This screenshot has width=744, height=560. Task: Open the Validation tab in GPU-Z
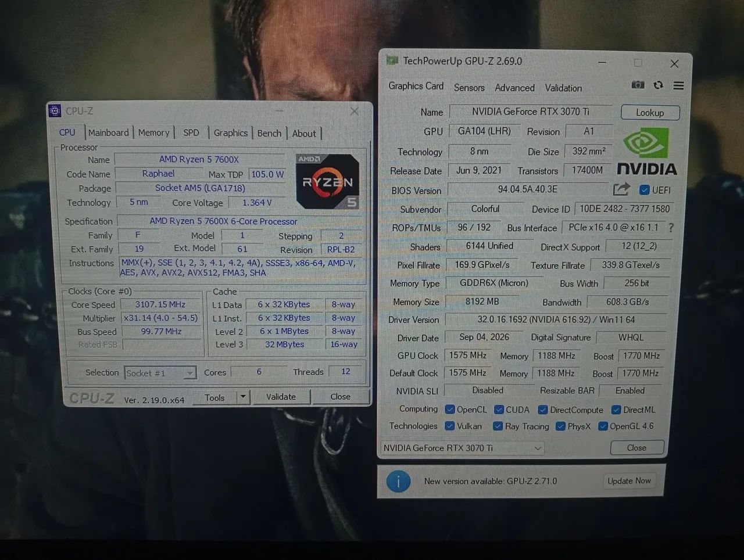coord(563,88)
